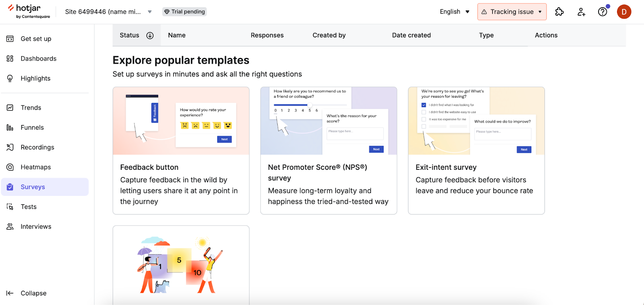Open the Exit-intent survey template thumbnail
Image resolution: width=644 pixels, height=305 pixels.
476,121
